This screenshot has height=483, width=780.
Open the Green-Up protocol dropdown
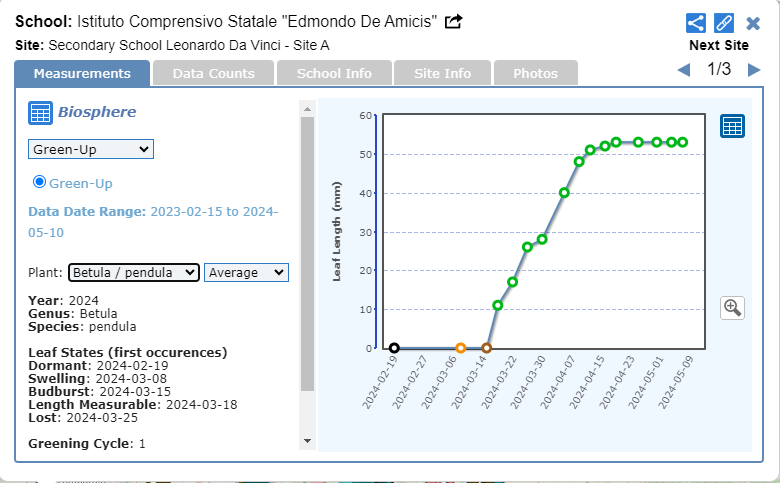pyautogui.click(x=90, y=149)
